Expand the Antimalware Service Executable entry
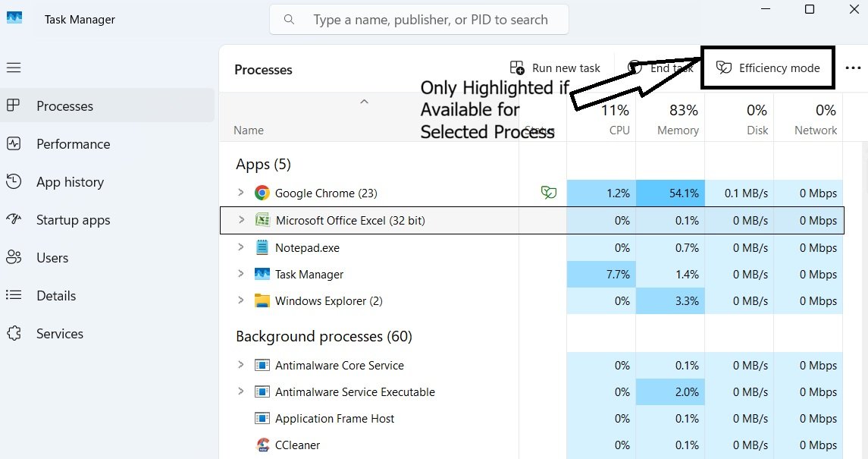The width and height of the screenshot is (868, 459). [241, 391]
